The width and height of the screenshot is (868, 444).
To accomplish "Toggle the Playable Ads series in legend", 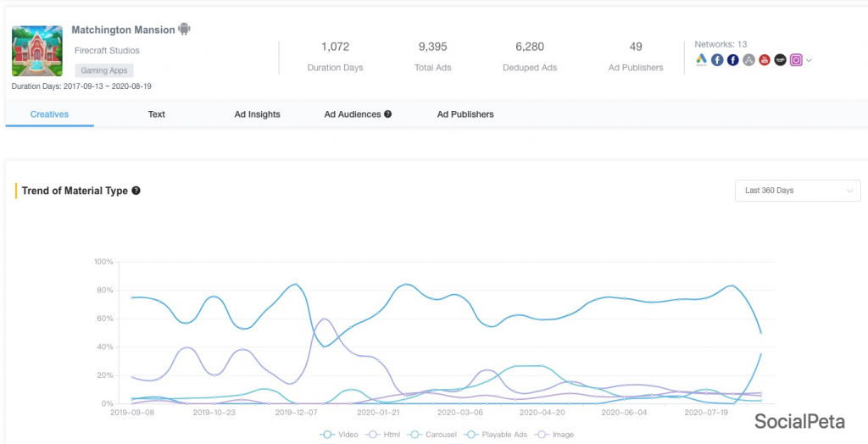I will click(494, 435).
